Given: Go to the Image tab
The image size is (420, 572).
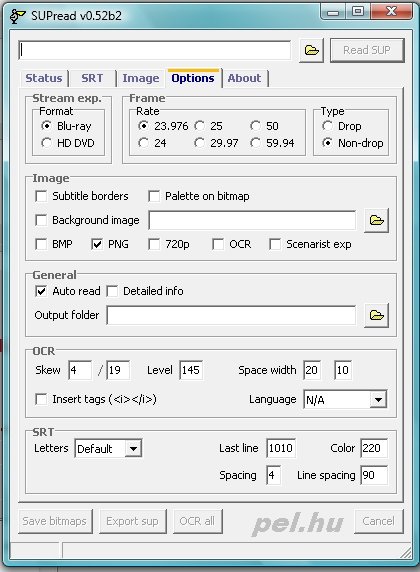Looking at the screenshot, I should (140, 78).
